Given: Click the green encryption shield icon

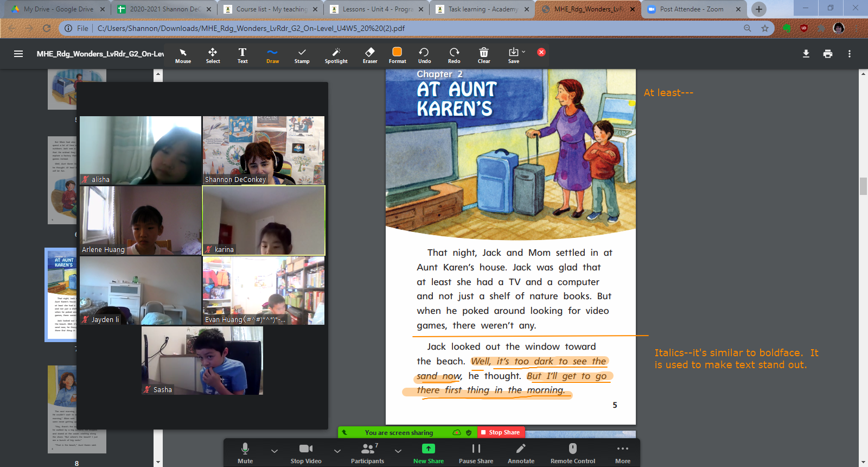Looking at the screenshot, I should 469,433.
